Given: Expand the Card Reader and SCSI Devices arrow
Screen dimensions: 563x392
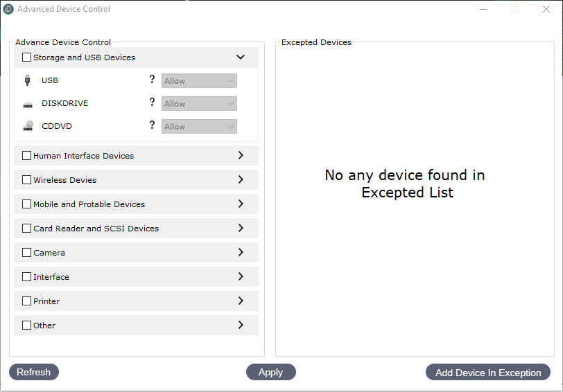Looking at the screenshot, I should click(x=241, y=228).
